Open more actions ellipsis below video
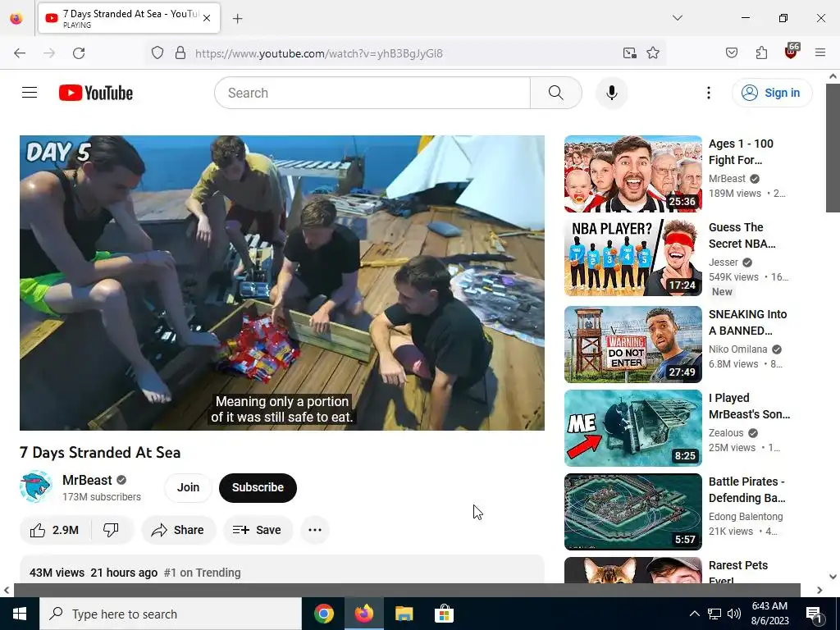840x630 pixels. click(315, 530)
